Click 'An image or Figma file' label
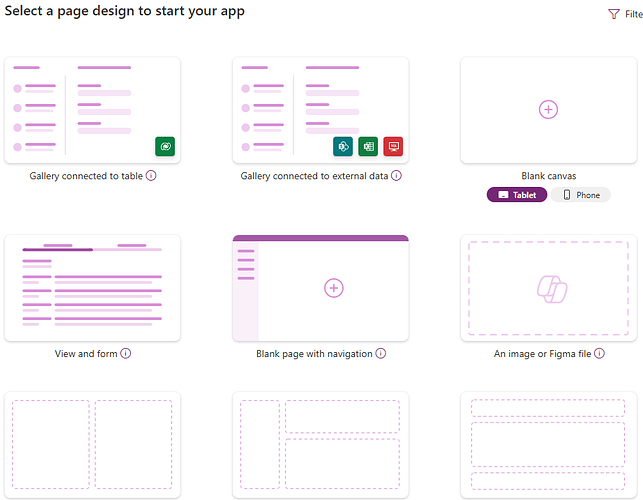The width and height of the screenshot is (643, 500). pyautogui.click(x=542, y=354)
